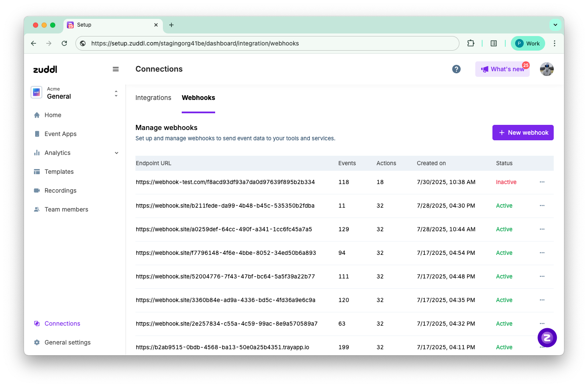
Task: Open actions menu for webhook-test.com row
Action: coord(542,182)
